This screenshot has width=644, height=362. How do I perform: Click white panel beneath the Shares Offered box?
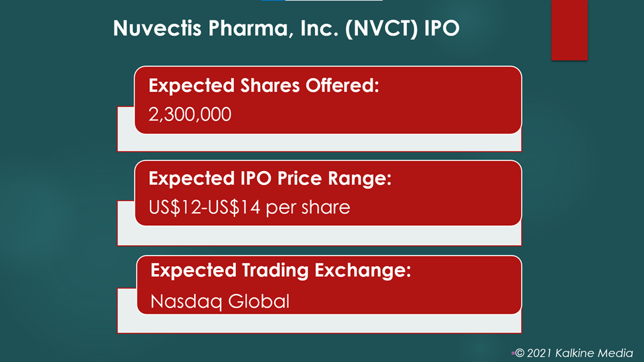click(320, 142)
